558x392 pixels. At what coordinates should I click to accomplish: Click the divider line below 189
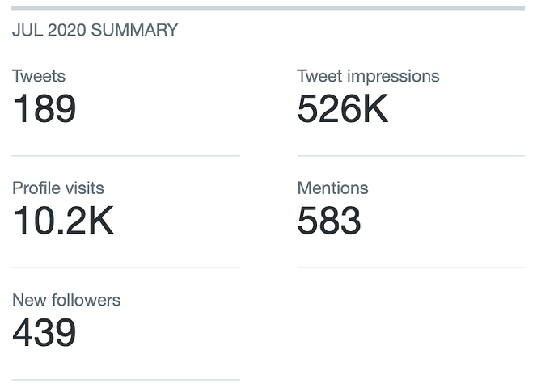point(125,155)
